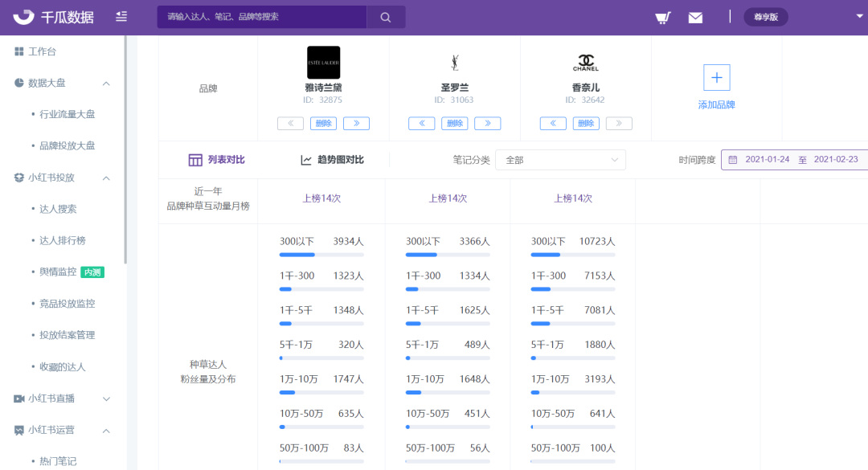Click the 圣罗兰 YSL logo thumbnail

tap(454, 62)
